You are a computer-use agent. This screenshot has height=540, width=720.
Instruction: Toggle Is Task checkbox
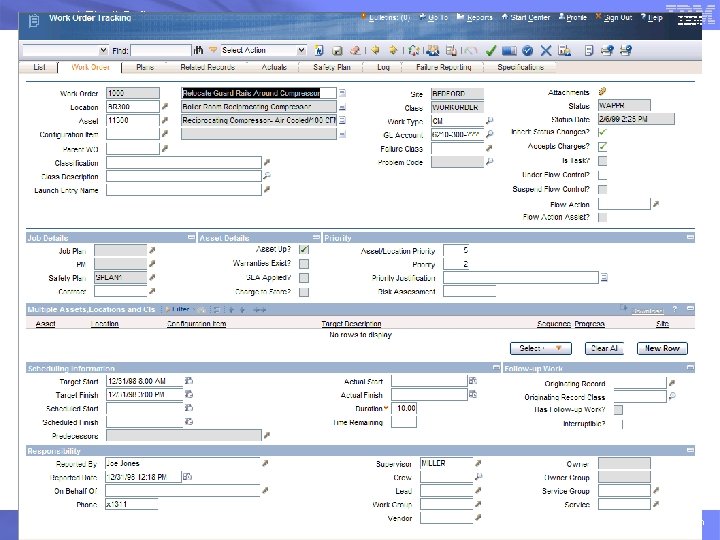click(x=602, y=161)
